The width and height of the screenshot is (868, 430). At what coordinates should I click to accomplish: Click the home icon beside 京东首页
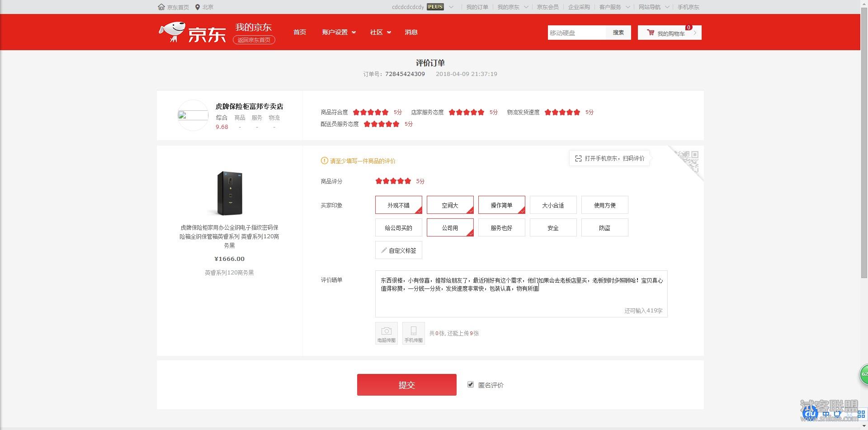coord(161,7)
